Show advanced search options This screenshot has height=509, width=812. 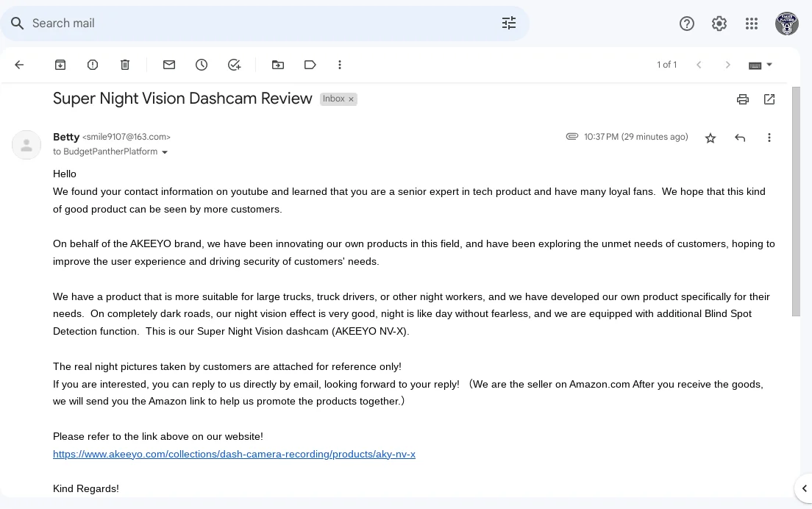pos(508,23)
